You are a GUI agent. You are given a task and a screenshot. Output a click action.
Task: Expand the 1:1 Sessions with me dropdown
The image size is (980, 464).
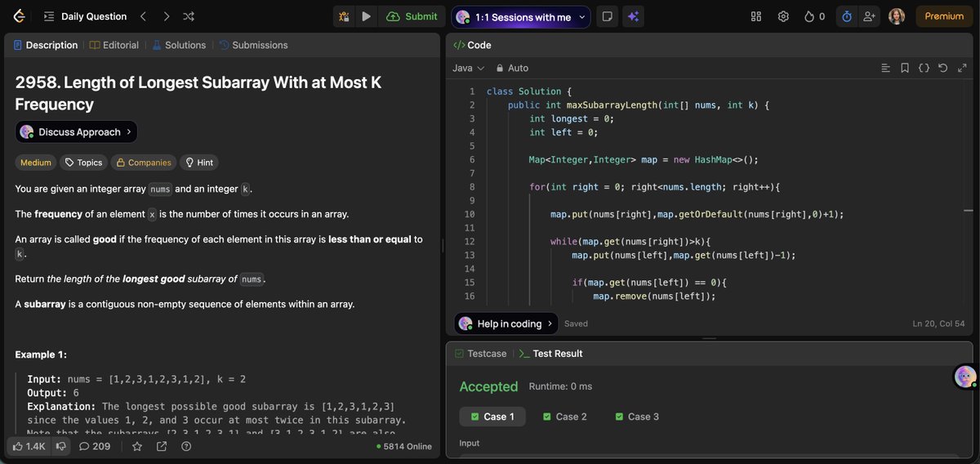tap(521, 16)
